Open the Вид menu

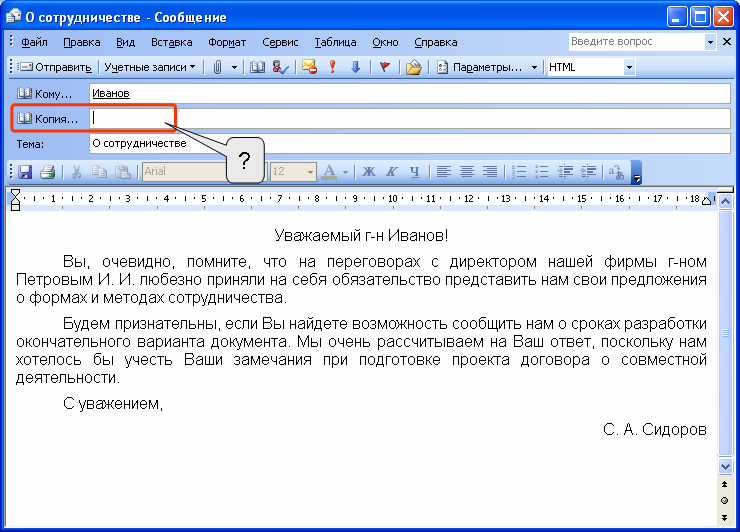tap(125, 42)
